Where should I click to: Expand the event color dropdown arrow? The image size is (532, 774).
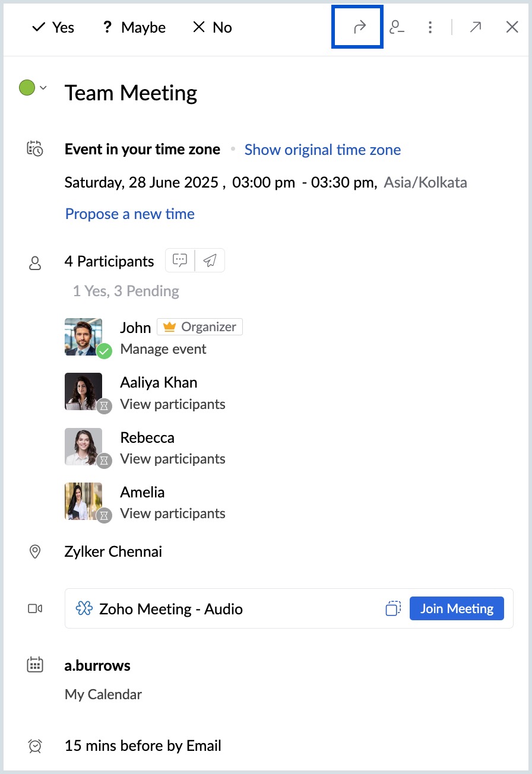tap(43, 88)
